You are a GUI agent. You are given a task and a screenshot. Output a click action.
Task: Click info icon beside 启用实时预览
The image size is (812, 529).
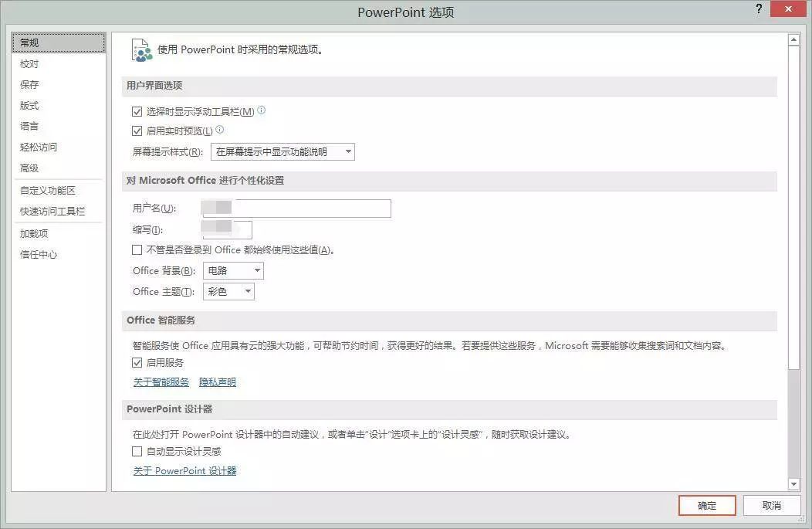click(219, 130)
